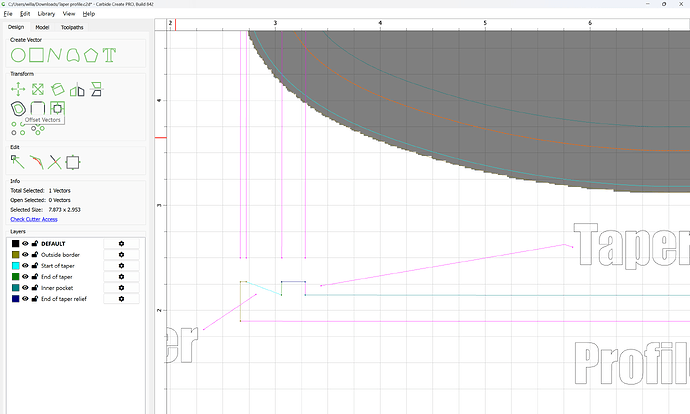
Task: Pick the Polygon shape tool
Action: 90,54
